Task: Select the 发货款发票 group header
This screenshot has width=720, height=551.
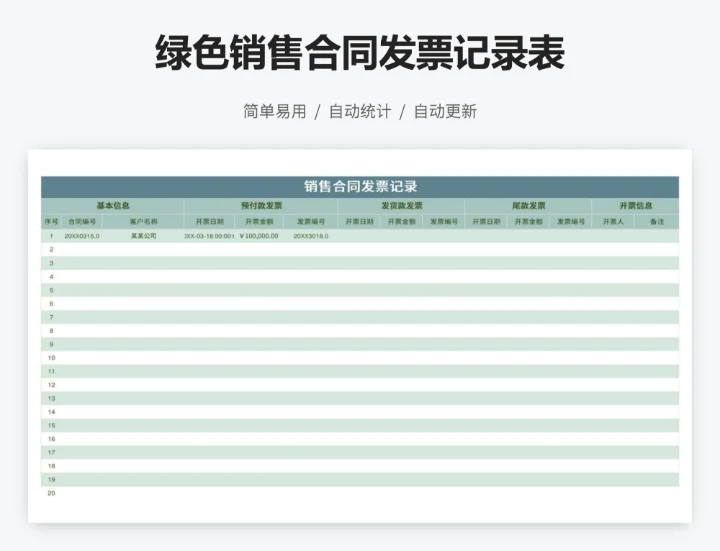Action: (x=401, y=206)
